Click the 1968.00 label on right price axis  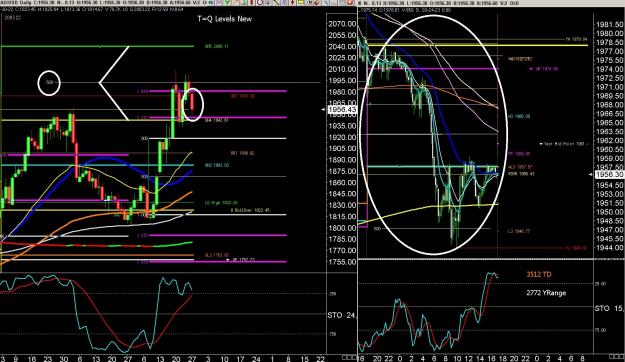point(610,105)
